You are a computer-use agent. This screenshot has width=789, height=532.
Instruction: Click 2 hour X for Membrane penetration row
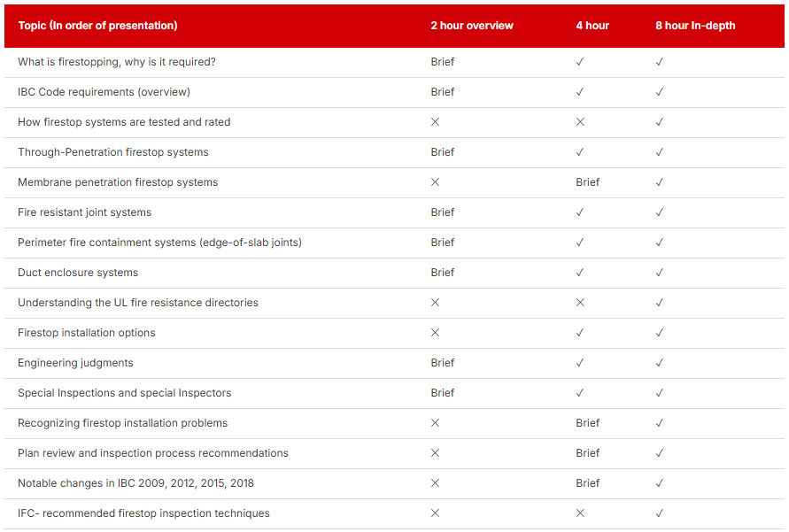pyautogui.click(x=435, y=182)
